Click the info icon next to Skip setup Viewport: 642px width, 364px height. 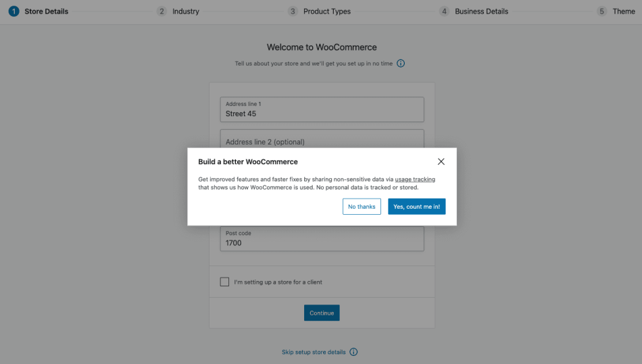[x=353, y=352]
